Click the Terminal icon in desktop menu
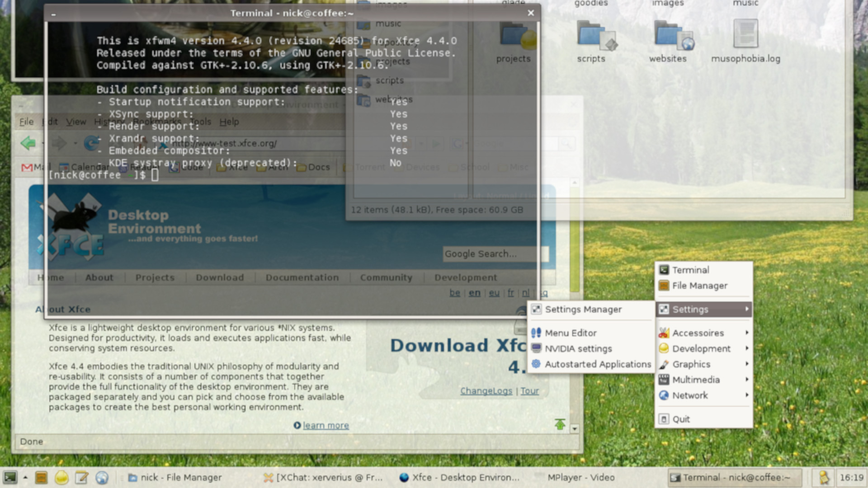 [664, 270]
